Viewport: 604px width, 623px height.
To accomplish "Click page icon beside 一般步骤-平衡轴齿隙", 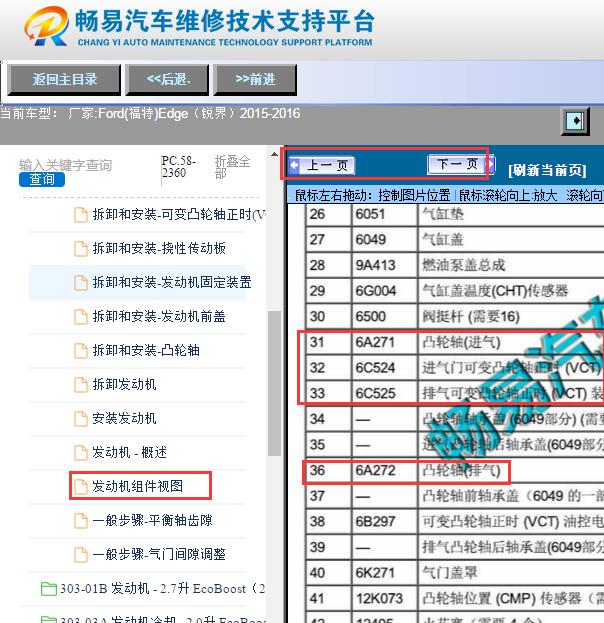I will (x=81, y=520).
